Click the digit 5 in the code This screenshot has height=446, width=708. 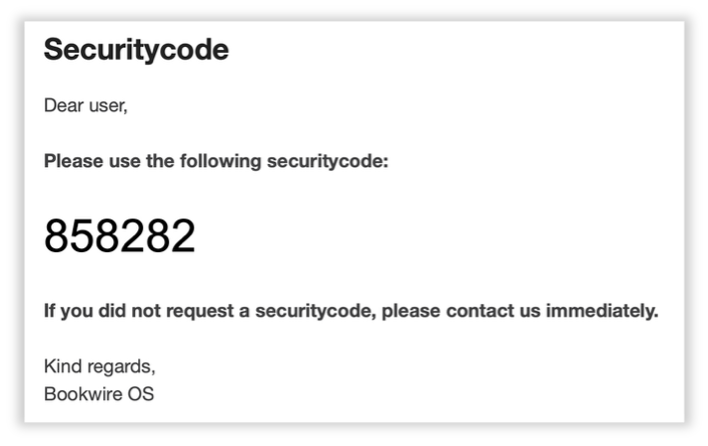click(x=81, y=236)
